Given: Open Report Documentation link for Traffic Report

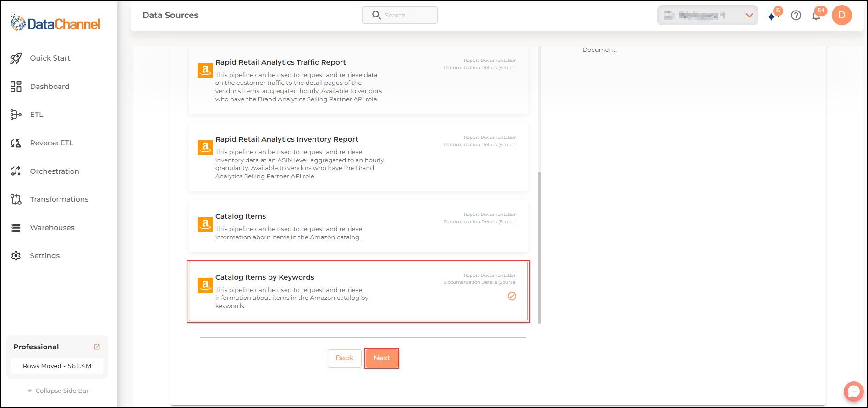Looking at the screenshot, I should click(490, 61).
